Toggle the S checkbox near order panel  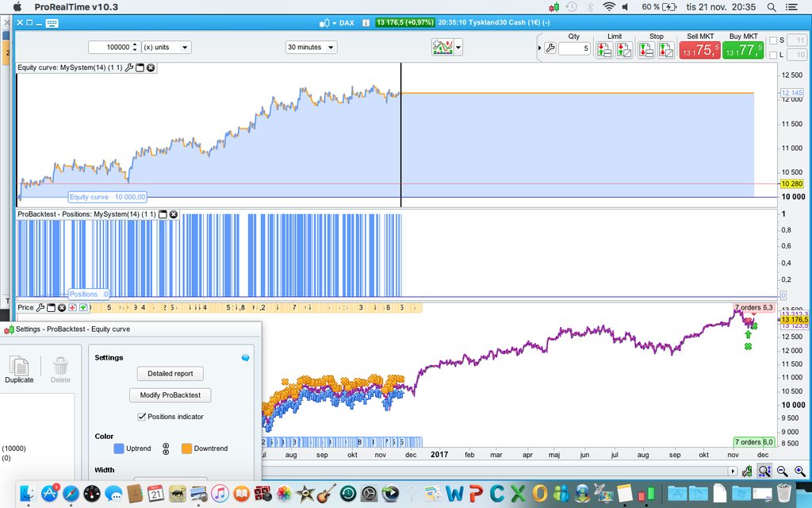pos(773,40)
